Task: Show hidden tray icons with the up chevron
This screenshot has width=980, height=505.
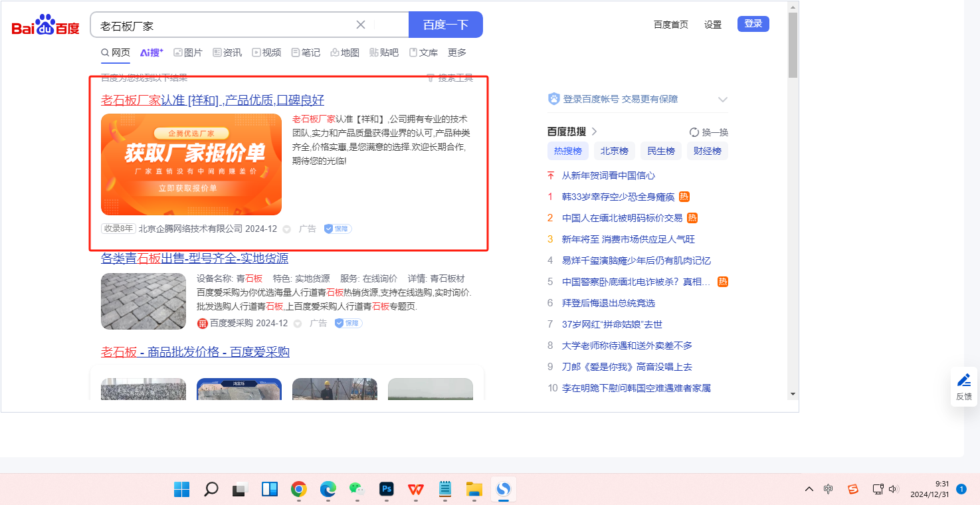Action: tap(809, 489)
